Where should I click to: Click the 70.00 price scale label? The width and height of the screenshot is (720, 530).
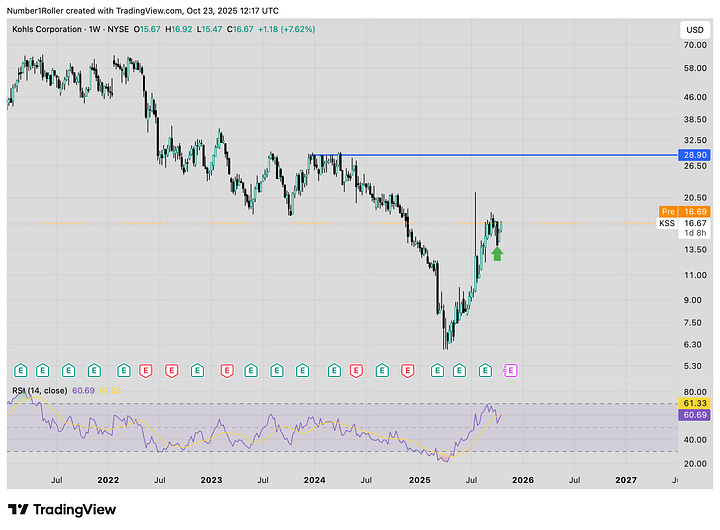click(x=695, y=45)
